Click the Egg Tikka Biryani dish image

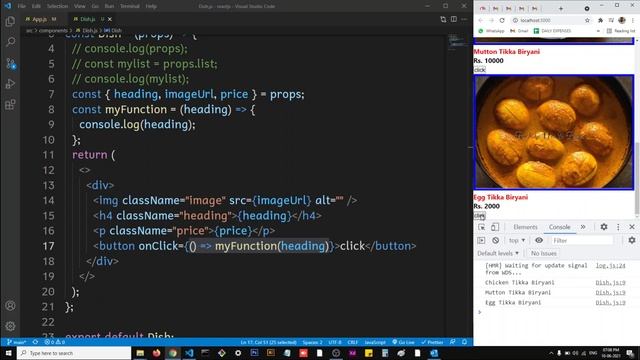click(x=553, y=132)
